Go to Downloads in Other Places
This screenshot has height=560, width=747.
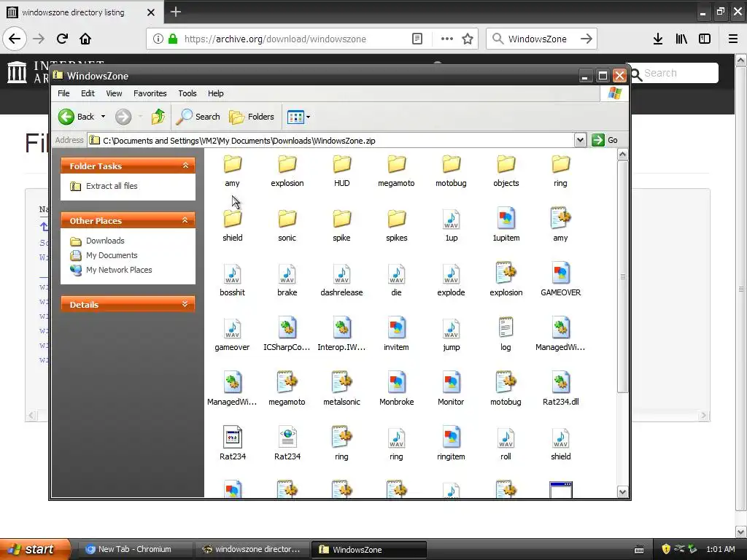[x=105, y=241]
